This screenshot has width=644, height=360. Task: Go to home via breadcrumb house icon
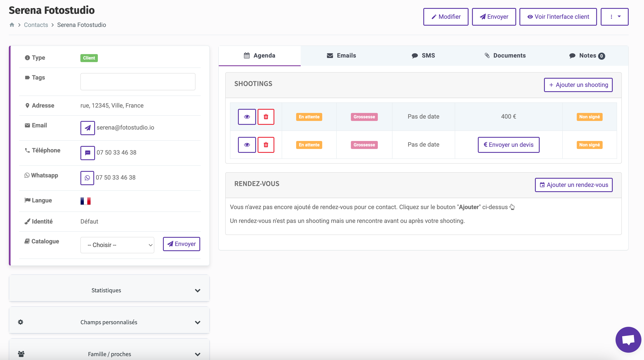12,25
